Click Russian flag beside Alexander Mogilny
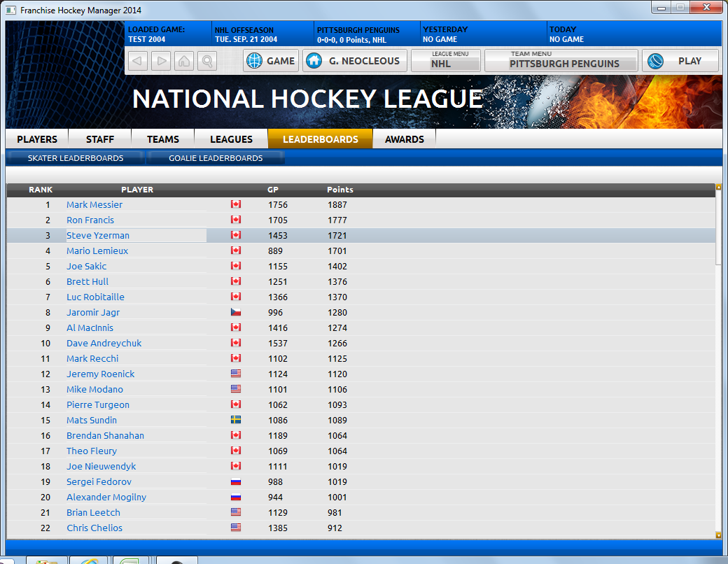This screenshot has width=728, height=564. pos(236,497)
